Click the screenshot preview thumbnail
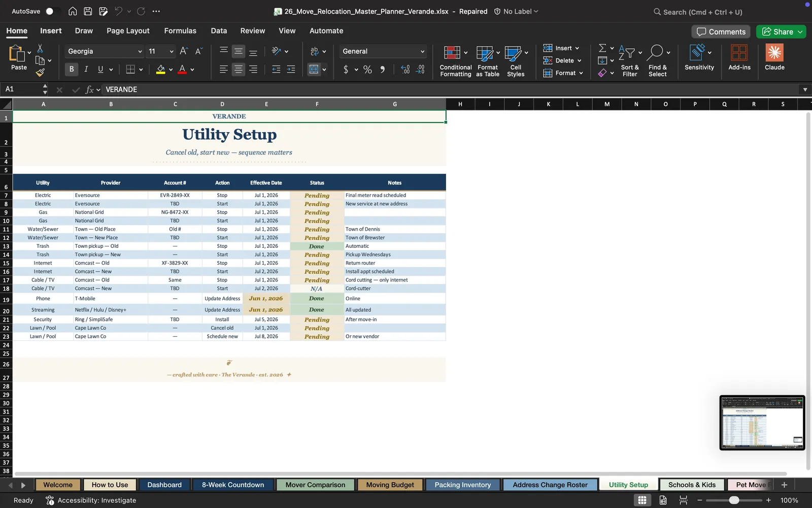The height and width of the screenshot is (508, 812). pyautogui.click(x=762, y=423)
